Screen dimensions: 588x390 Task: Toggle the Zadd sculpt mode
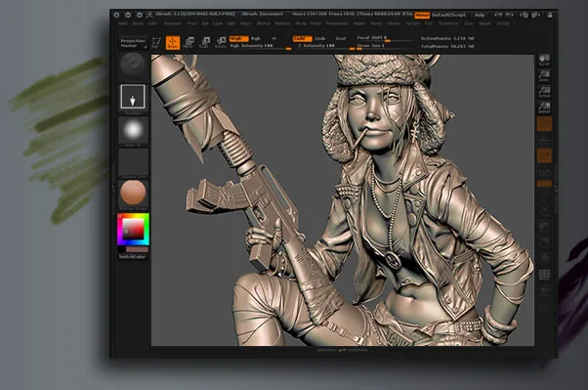tap(302, 39)
